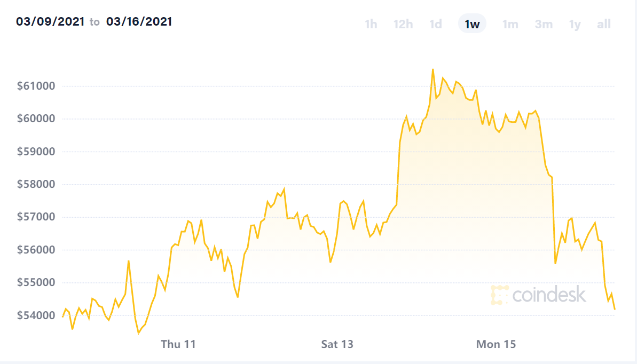
Task: Switch to the 12h range
Action: pyautogui.click(x=403, y=24)
